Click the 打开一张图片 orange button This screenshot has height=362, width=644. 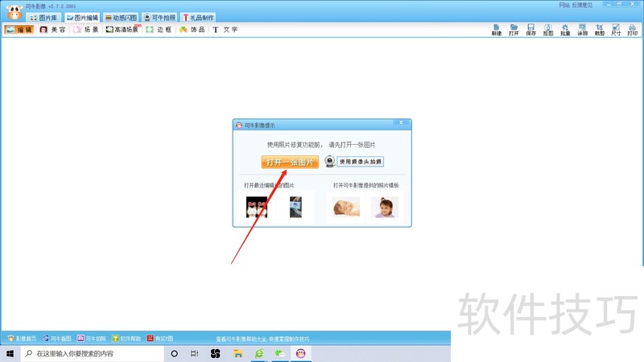(290, 162)
